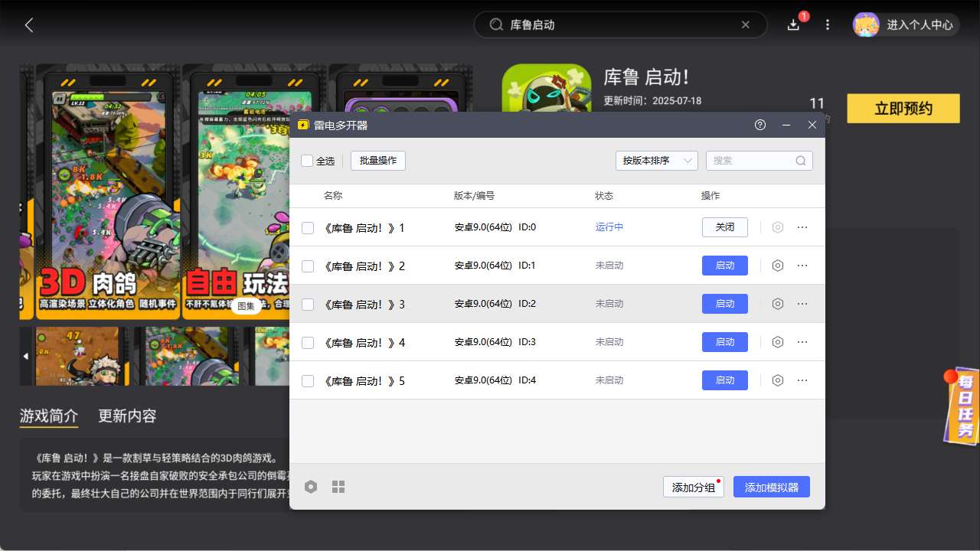Open settings for 《库鲁 启动!》5
The width and height of the screenshot is (980, 551).
click(778, 380)
